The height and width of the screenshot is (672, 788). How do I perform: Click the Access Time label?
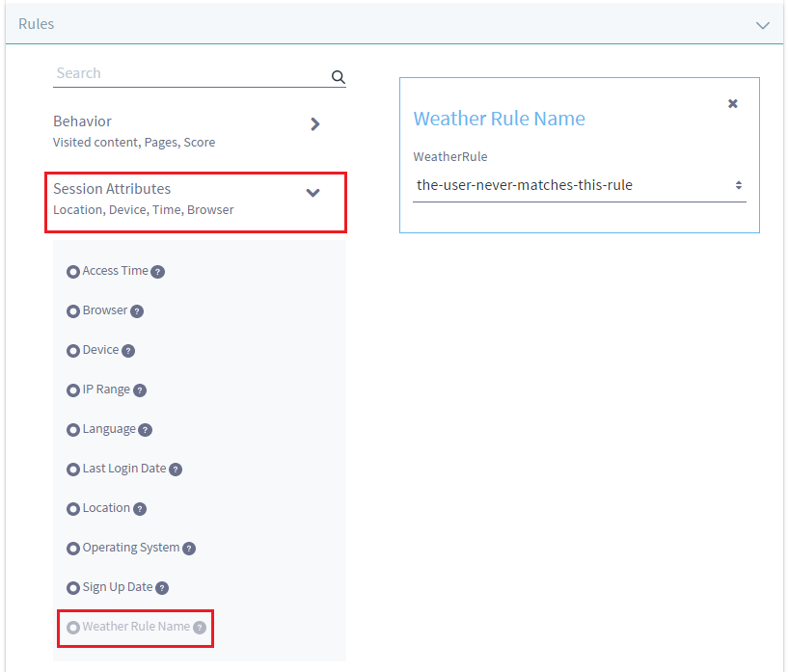[x=116, y=271]
